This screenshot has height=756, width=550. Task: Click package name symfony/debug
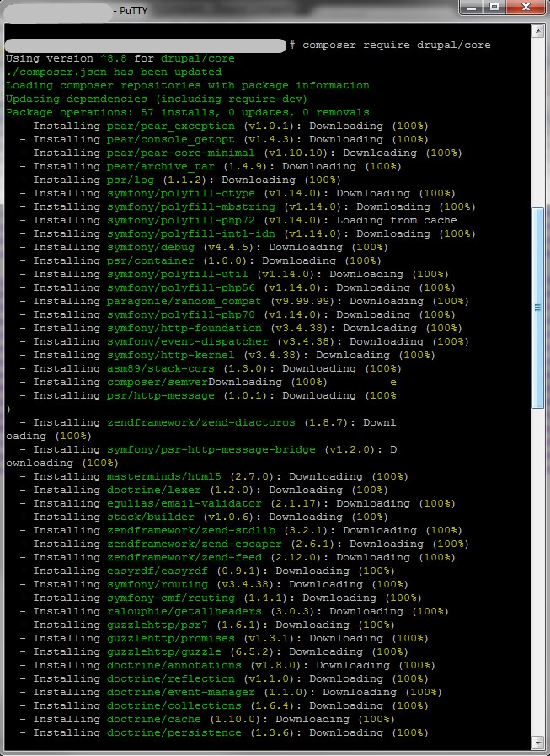151,247
